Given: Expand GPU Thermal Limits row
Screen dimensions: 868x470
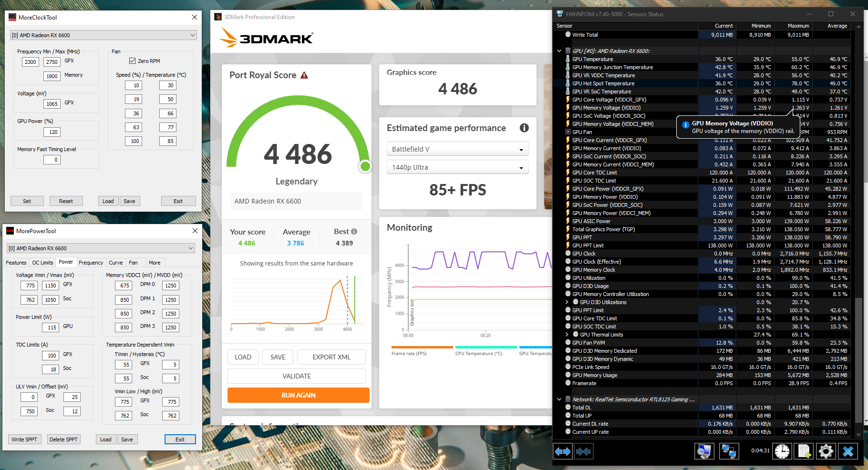Looking at the screenshot, I should tap(567, 335).
